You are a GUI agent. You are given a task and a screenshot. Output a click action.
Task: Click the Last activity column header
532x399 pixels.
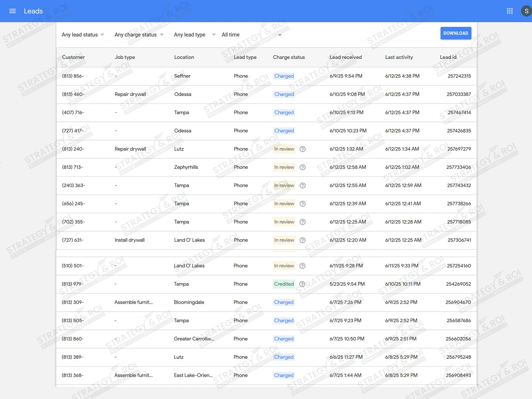click(399, 57)
